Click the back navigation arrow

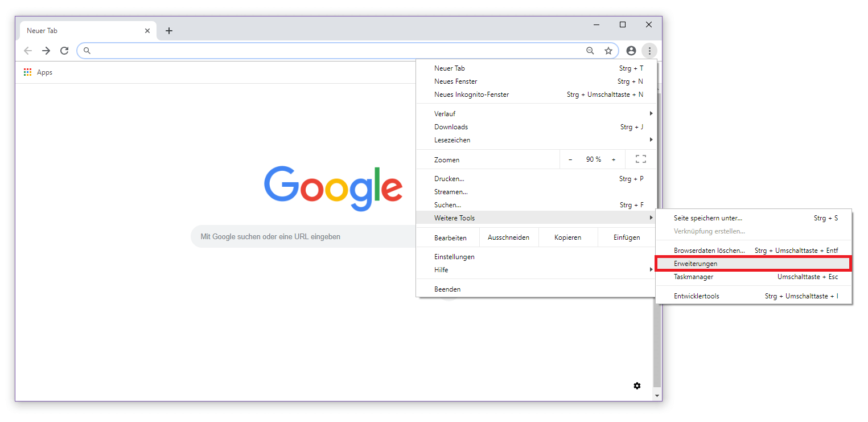(x=28, y=51)
